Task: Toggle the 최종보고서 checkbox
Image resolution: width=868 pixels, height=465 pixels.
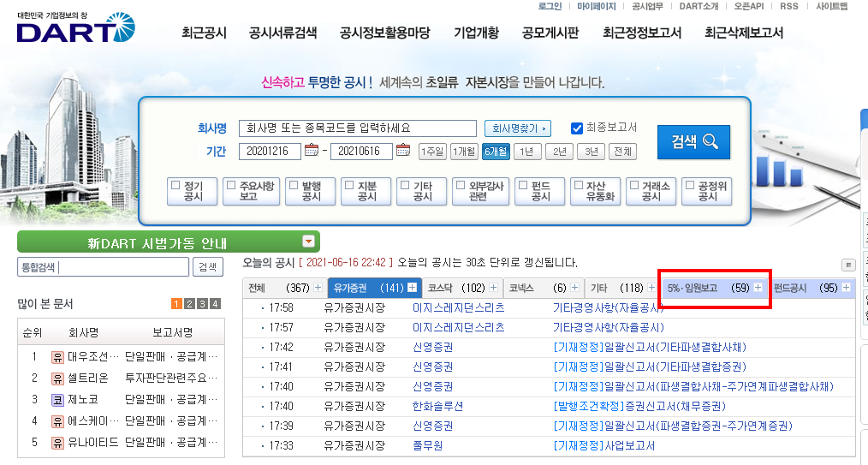Action: coord(576,128)
